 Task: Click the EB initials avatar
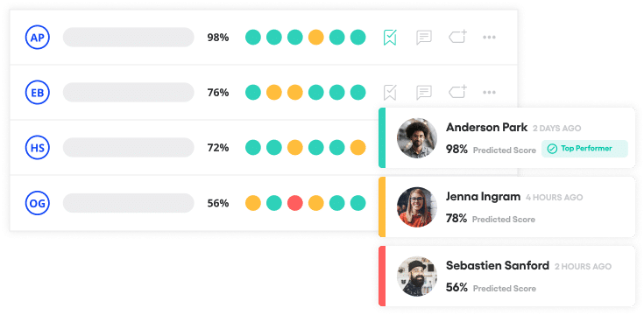[x=38, y=92]
